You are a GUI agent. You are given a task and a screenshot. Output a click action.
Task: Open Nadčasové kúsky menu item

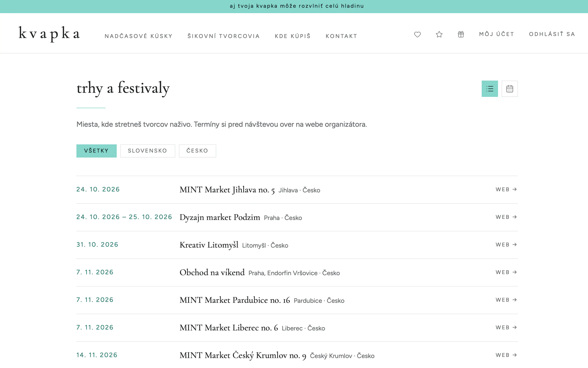139,36
